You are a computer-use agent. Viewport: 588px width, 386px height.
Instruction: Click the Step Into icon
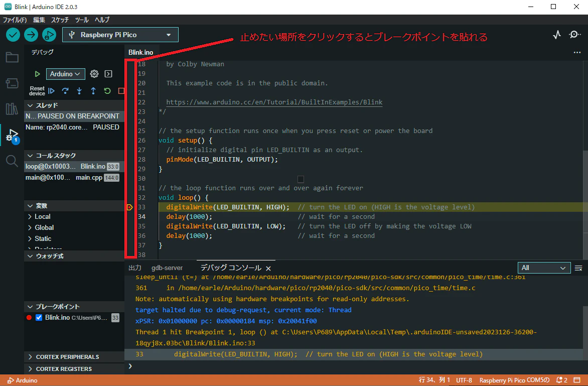coord(79,91)
